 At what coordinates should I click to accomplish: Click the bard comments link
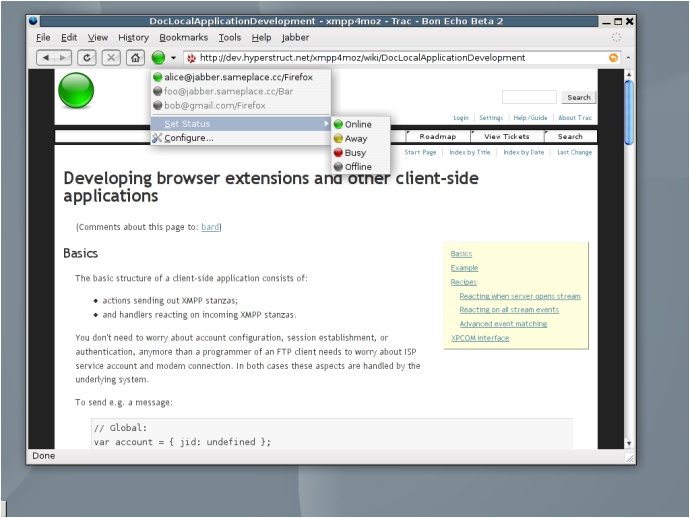[210, 227]
